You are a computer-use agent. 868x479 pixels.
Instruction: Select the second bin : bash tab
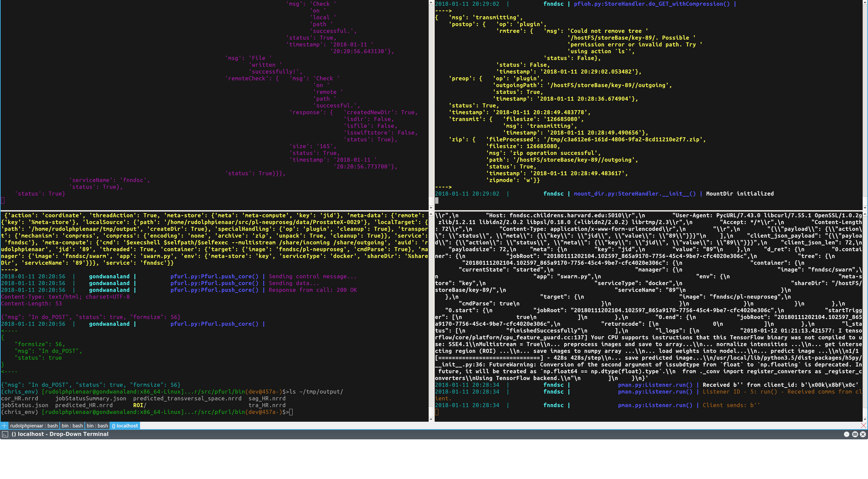(97, 426)
